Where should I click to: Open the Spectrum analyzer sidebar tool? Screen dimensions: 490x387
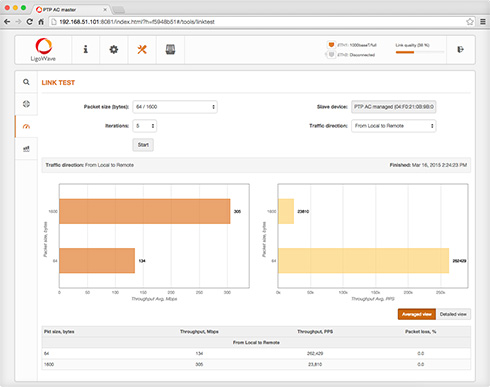click(26, 148)
